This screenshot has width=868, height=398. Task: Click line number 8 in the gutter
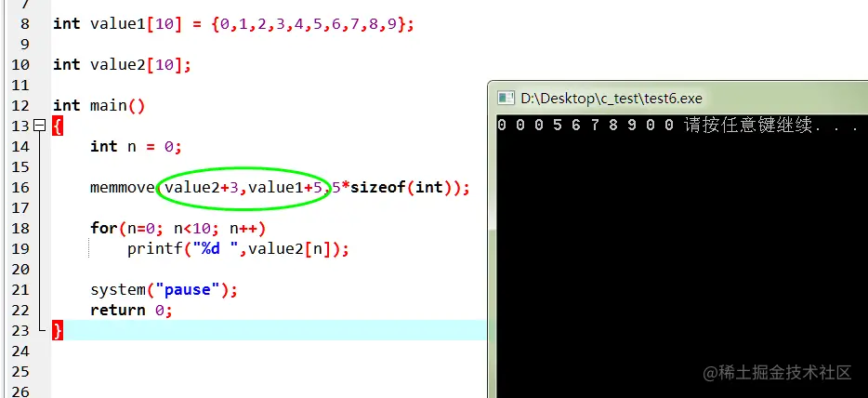tap(25, 24)
